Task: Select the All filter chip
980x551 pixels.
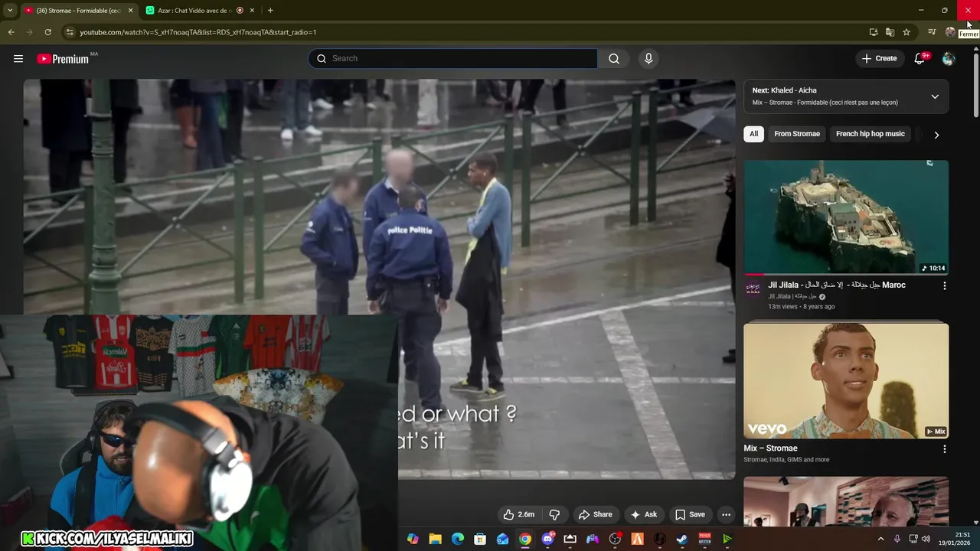Action: pyautogui.click(x=753, y=134)
